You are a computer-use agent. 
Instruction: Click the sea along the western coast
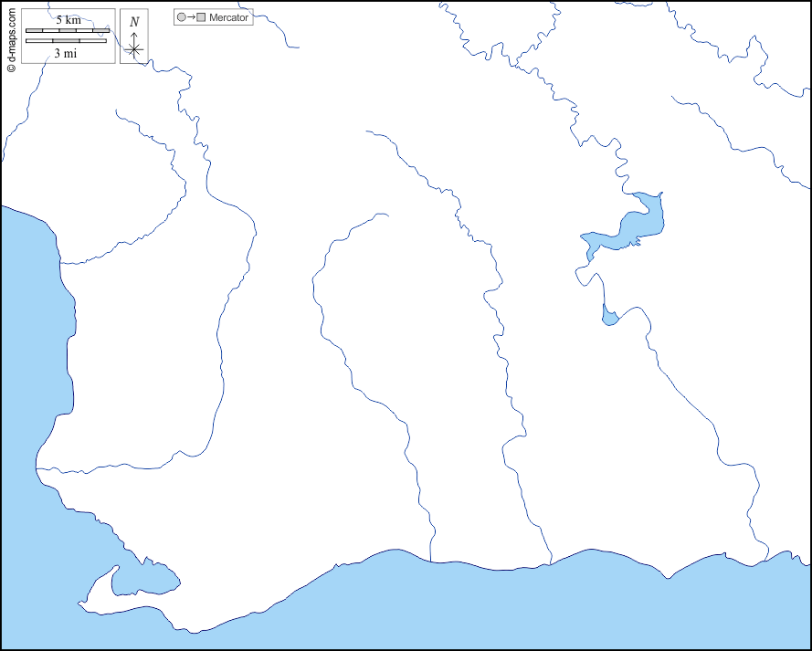tap(32, 347)
